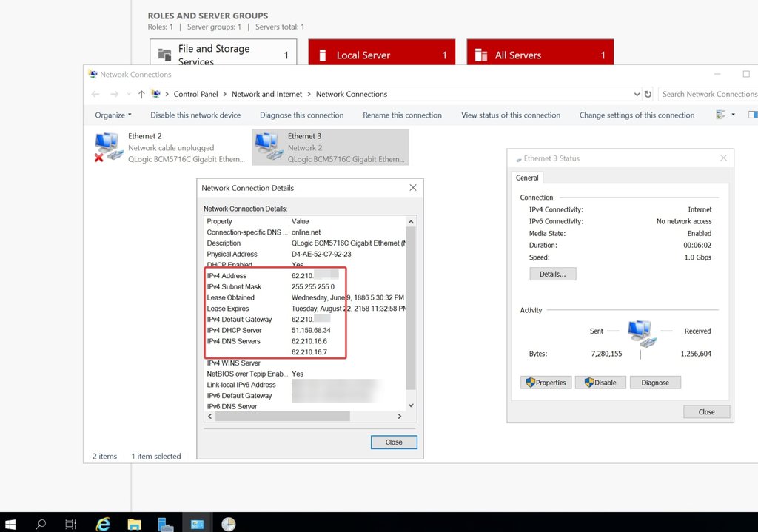
Task: Click the clock icon on taskbar
Action: point(228,524)
